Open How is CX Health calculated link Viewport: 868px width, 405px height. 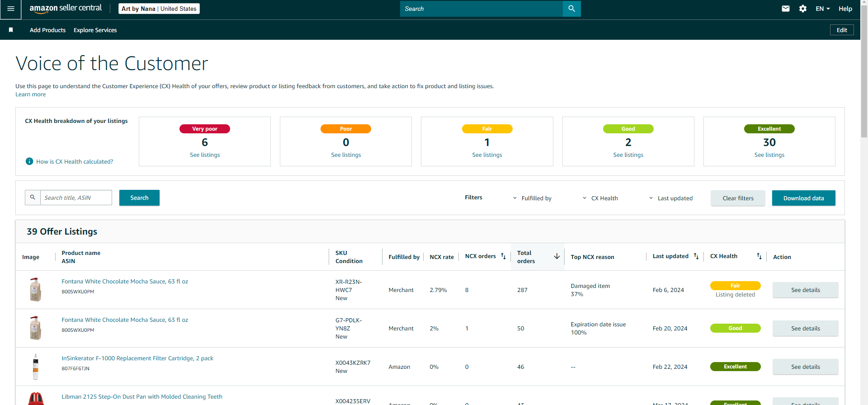(x=75, y=161)
